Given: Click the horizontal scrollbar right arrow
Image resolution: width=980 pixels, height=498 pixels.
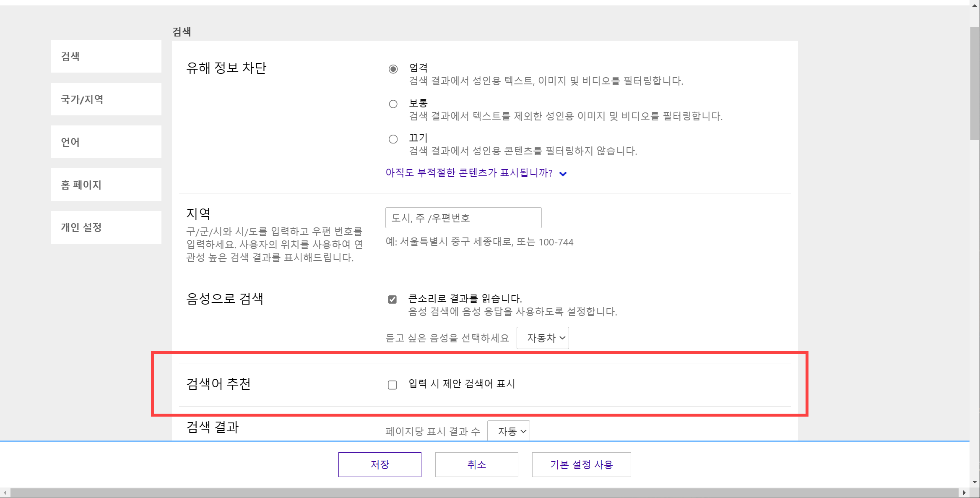Looking at the screenshot, I should [x=964, y=493].
